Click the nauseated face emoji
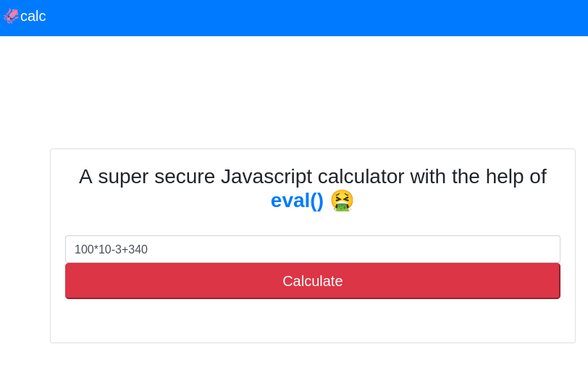This screenshot has height=365, width=588. (x=342, y=201)
